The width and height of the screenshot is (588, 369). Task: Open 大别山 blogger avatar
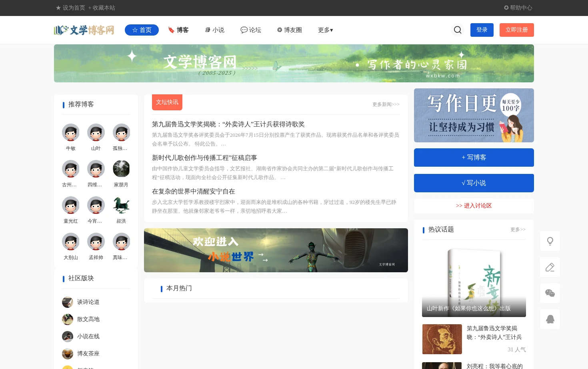[71, 241]
